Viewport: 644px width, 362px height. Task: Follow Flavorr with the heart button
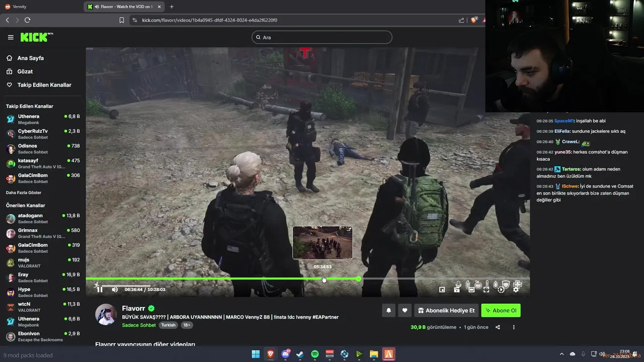pyautogui.click(x=405, y=311)
